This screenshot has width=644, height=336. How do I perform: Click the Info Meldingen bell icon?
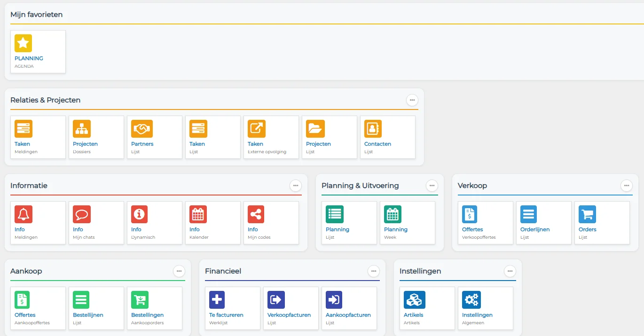coord(24,214)
